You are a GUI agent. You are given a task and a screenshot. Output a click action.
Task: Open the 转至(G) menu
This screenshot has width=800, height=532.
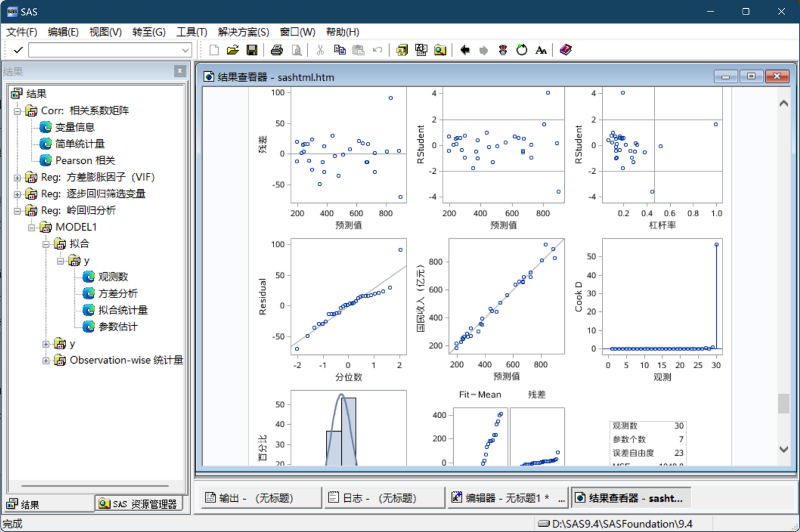[149, 32]
